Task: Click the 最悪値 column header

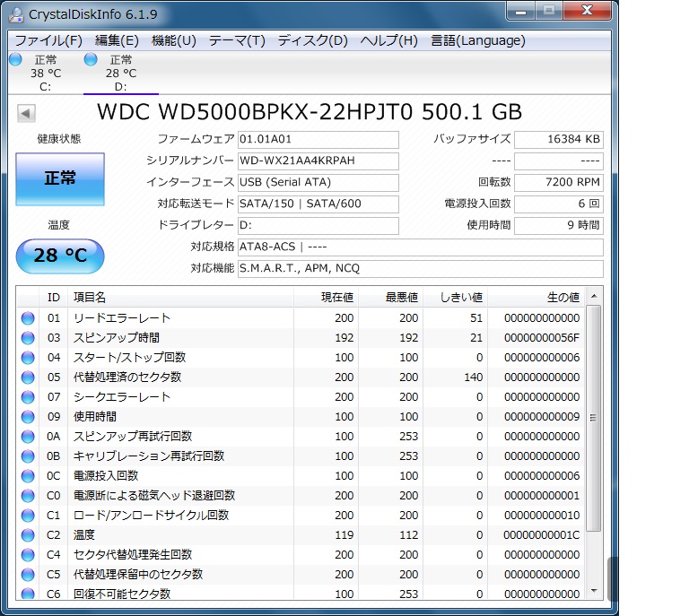Action: [x=390, y=298]
